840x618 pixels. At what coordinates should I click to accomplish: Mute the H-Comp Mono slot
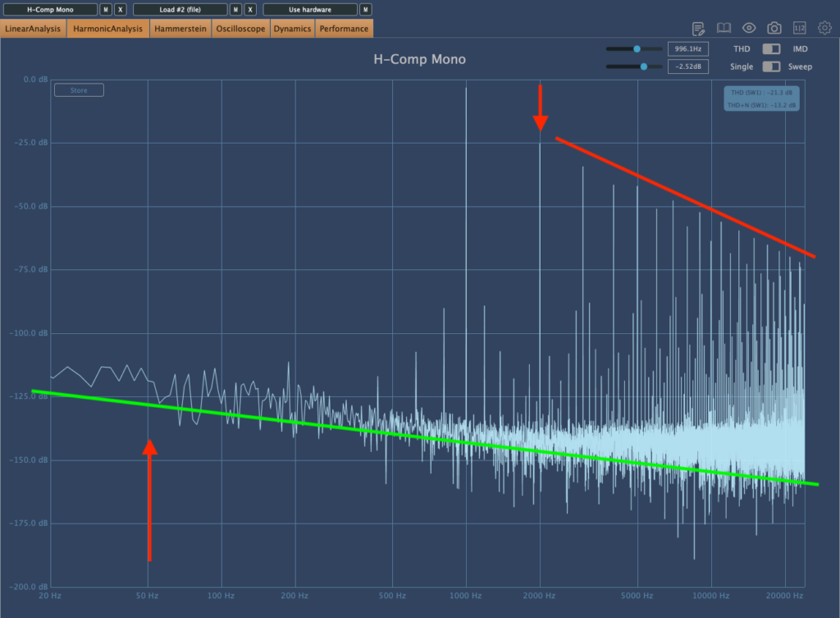pyautogui.click(x=106, y=10)
